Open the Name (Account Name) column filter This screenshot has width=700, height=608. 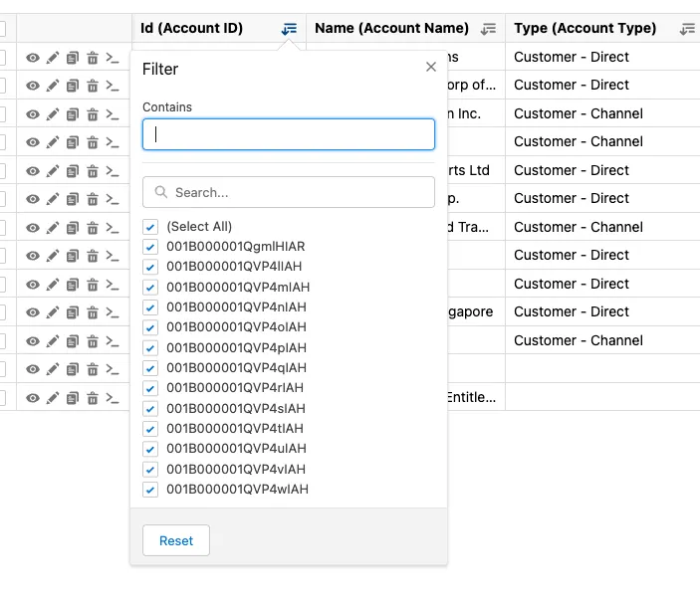[x=488, y=29]
